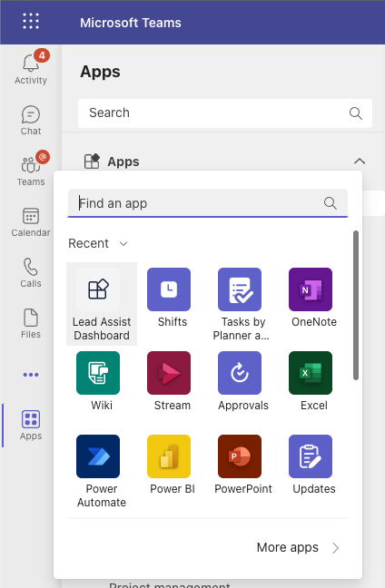Viewport: 385px width, 588px height.
Task: Open More apps link
Action: click(x=298, y=547)
